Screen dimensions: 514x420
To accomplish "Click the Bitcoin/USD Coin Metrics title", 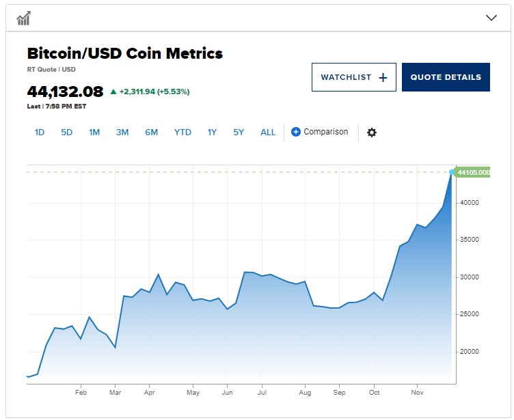I will pyautogui.click(x=125, y=53).
